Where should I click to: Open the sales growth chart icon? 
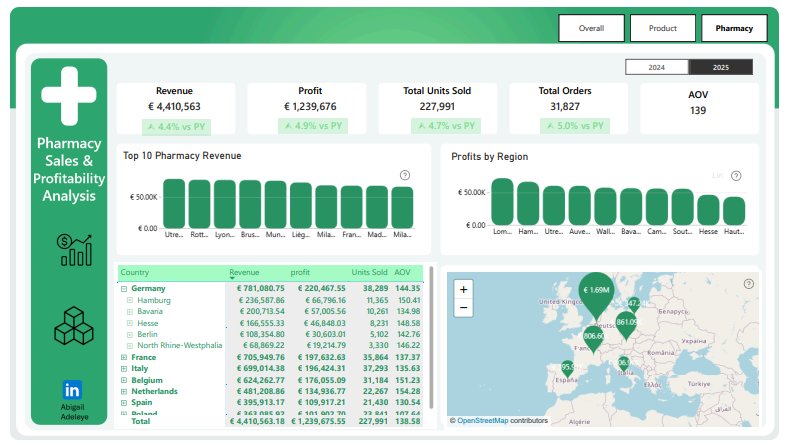pyautogui.click(x=74, y=250)
